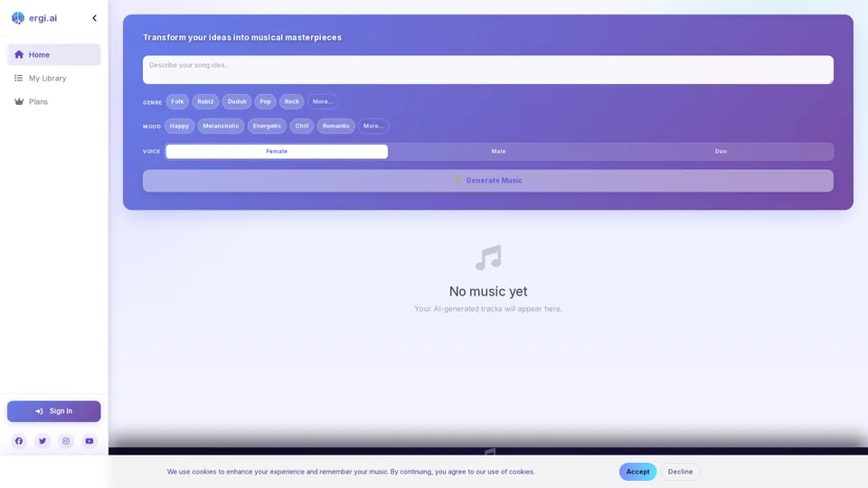Screen dimensions: 868x488
Task: Select the Pop genre chip
Action: [265, 101]
